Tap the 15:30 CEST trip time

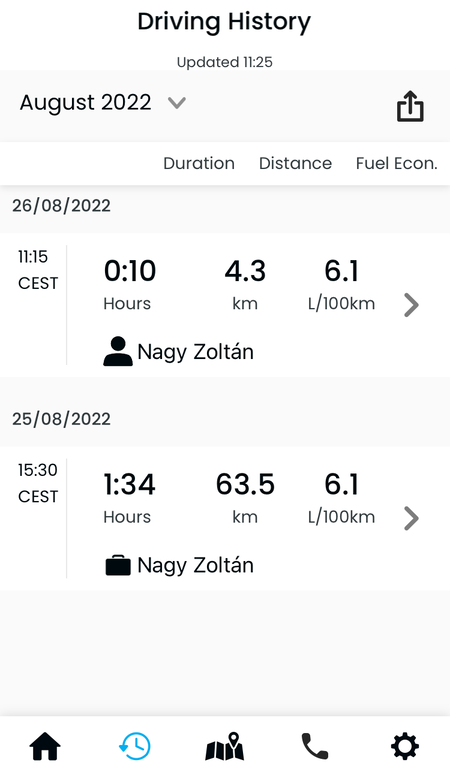pos(38,483)
